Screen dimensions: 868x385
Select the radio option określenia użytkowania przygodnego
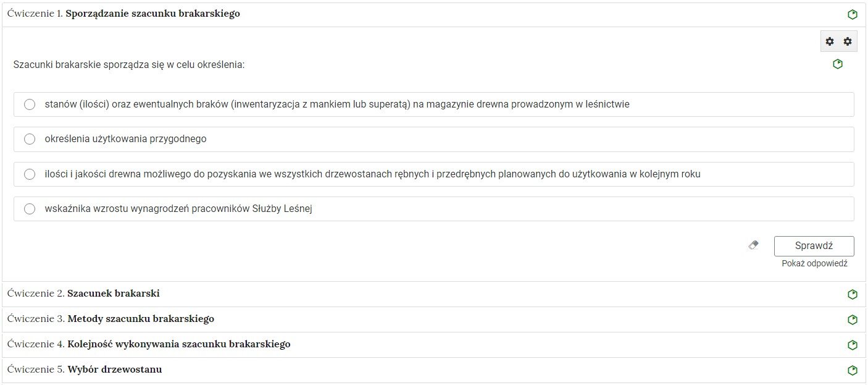[x=434, y=139]
